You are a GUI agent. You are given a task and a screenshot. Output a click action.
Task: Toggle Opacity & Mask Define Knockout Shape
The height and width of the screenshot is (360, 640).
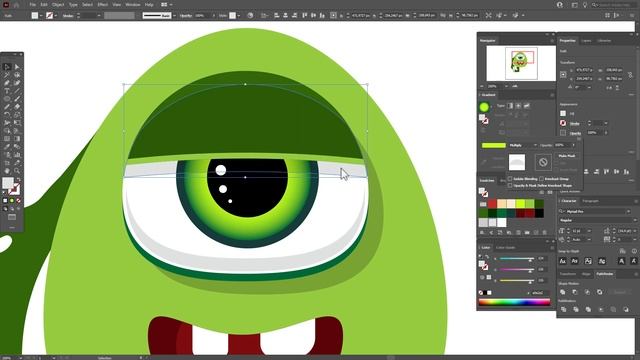pos(510,186)
